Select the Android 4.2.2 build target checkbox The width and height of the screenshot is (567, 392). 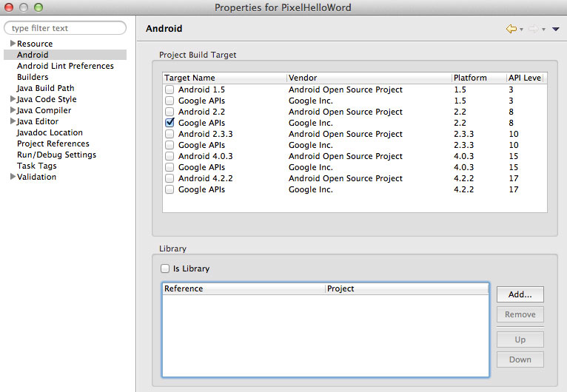pos(170,178)
